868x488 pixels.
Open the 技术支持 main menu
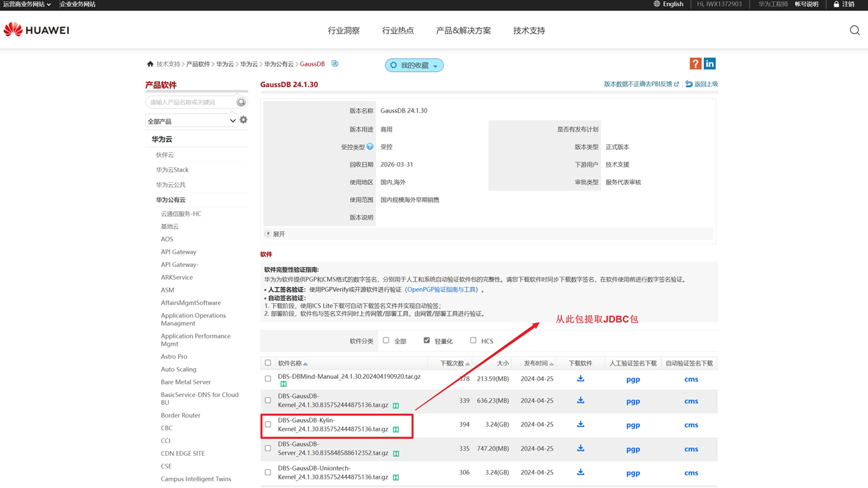point(529,31)
